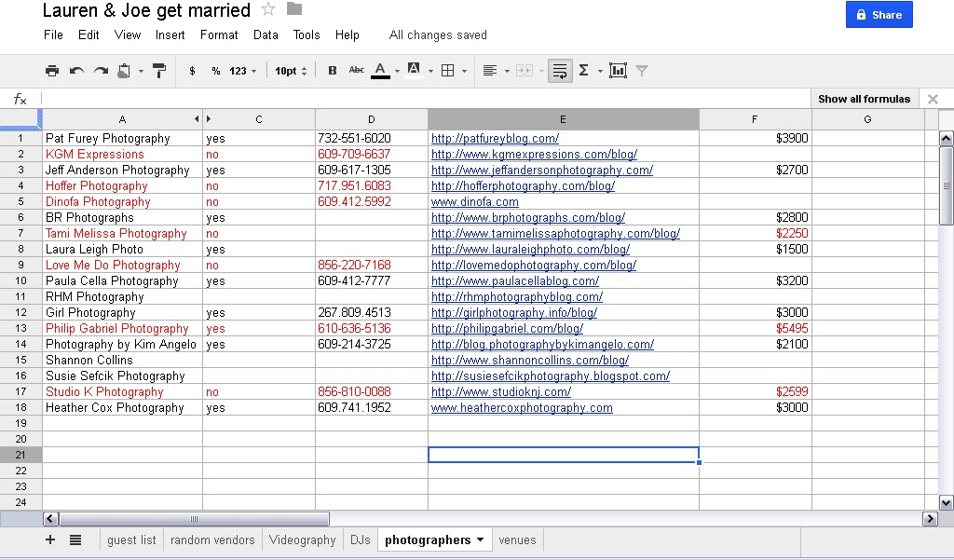Screen dimensions: 954x560
Task: Open philipgabriel.com/blog link
Action: pos(507,328)
